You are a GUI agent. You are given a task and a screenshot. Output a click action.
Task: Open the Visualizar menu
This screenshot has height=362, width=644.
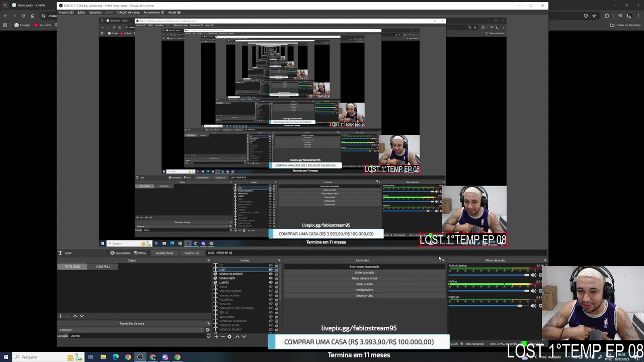tap(96, 12)
